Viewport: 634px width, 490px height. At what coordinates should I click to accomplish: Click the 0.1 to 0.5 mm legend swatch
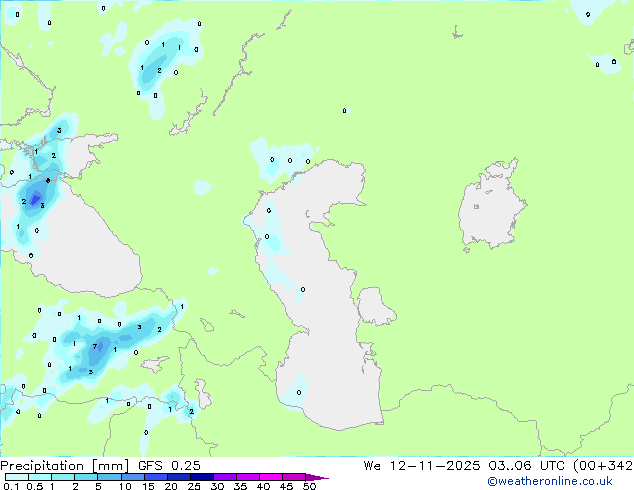click(x=17, y=477)
